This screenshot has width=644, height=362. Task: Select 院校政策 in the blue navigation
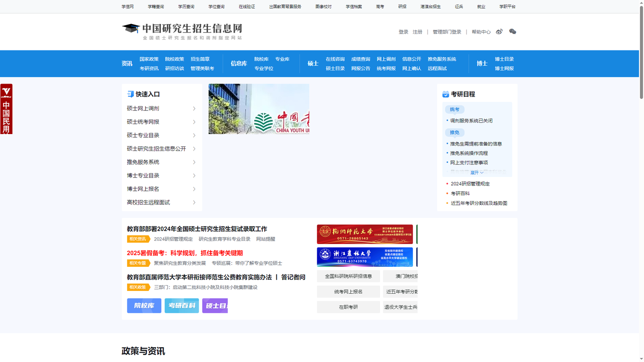[x=174, y=59]
